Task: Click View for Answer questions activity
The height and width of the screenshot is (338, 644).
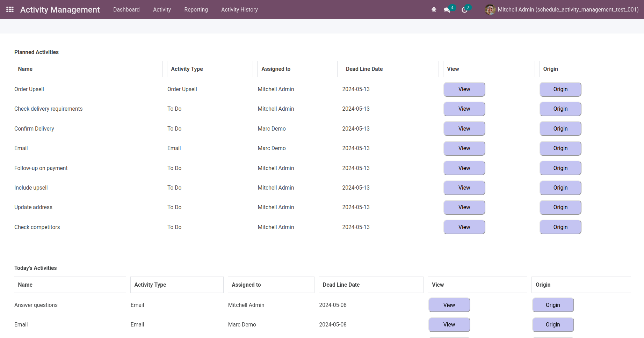Action: coord(449,305)
